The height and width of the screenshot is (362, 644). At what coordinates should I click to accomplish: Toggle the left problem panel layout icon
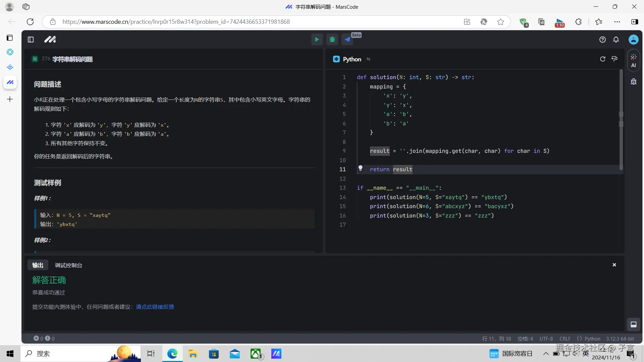(x=31, y=40)
